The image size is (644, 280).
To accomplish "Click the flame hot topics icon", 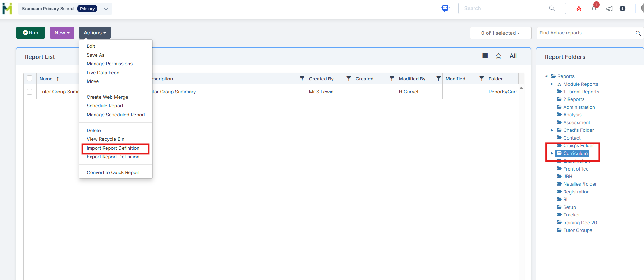I will point(579,9).
